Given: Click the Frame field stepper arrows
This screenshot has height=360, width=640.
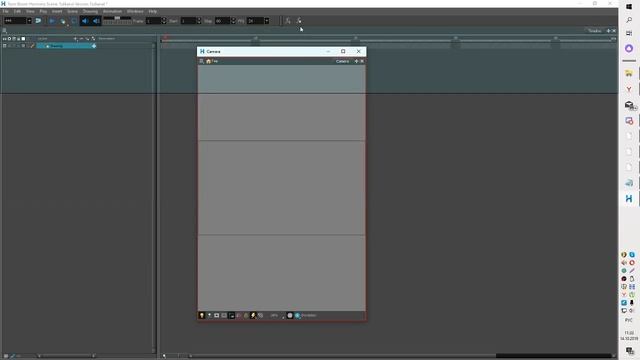Looking at the screenshot, I should (164, 20).
